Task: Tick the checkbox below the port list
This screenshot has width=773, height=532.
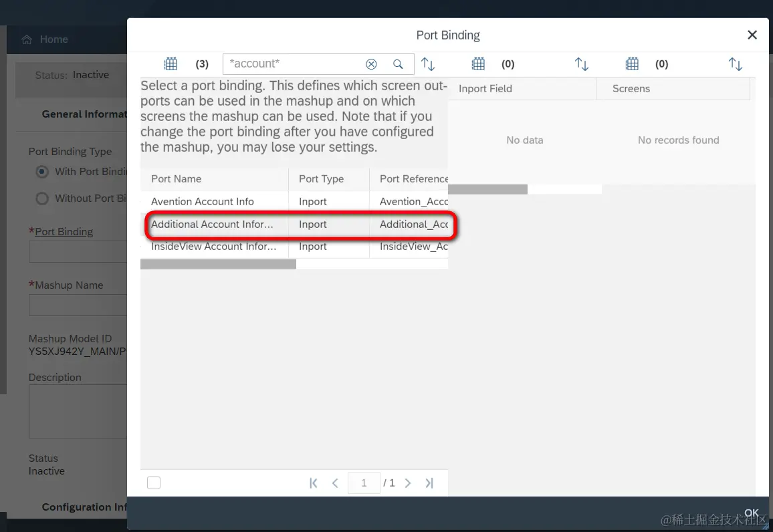Action: (154, 483)
